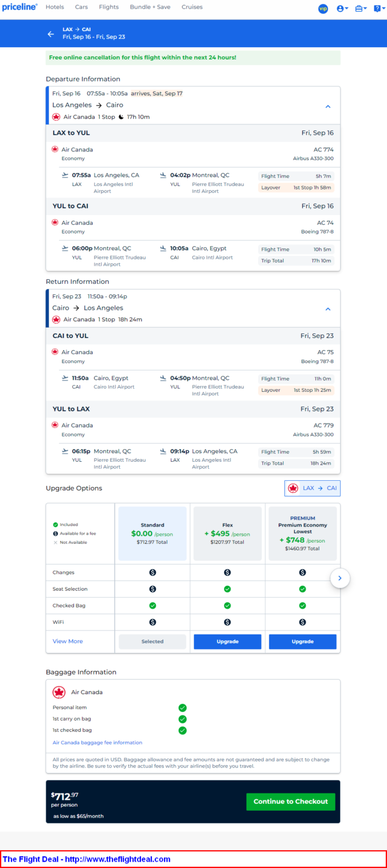
Task: Upgrade to the Flex fare
Action: coord(227,641)
